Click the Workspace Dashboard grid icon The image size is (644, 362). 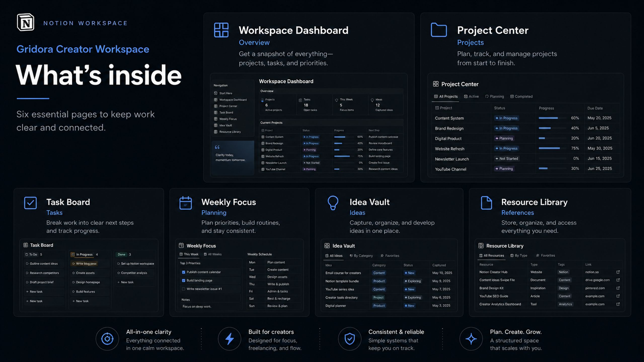click(221, 30)
